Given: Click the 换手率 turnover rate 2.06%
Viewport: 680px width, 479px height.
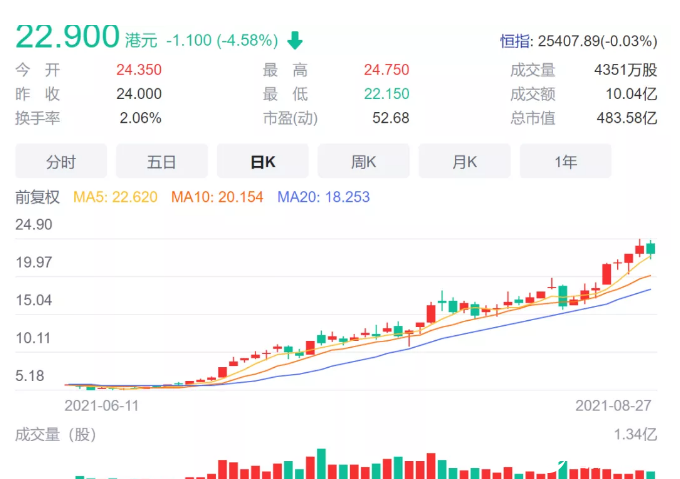Looking at the screenshot, I should [x=141, y=118].
